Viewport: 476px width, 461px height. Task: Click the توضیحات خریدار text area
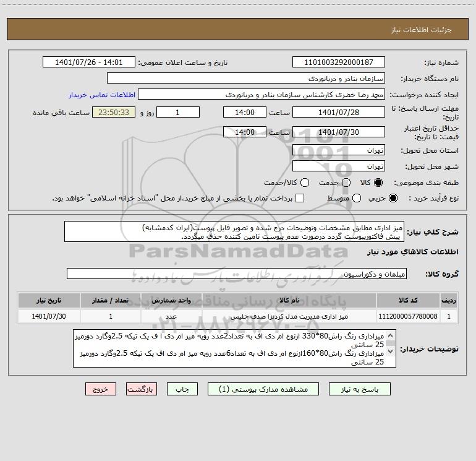pos(234,348)
